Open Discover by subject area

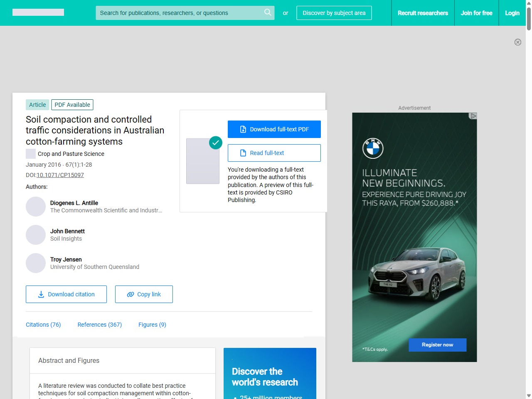[x=334, y=13]
